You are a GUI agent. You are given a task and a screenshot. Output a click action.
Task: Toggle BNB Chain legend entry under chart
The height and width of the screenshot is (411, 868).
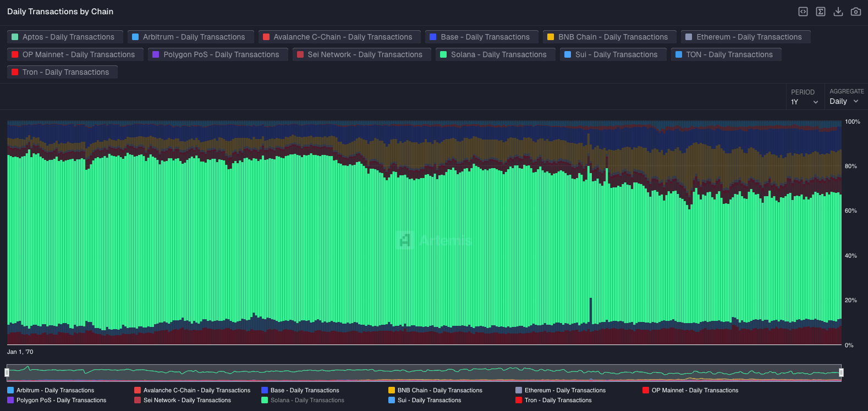[x=440, y=390]
